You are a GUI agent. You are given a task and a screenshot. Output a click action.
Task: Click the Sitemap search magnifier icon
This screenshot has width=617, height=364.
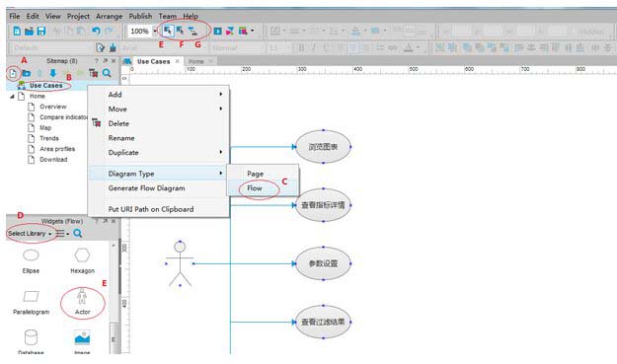point(107,73)
